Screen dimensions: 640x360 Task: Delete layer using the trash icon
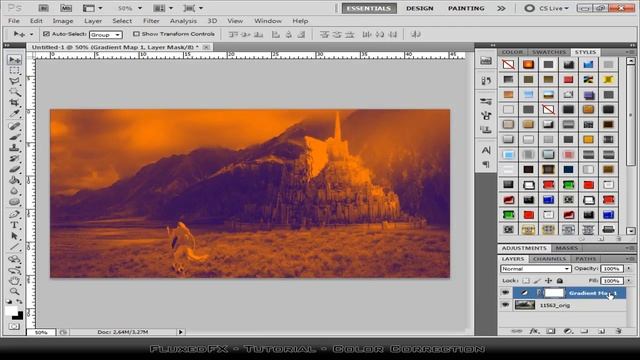click(619, 331)
